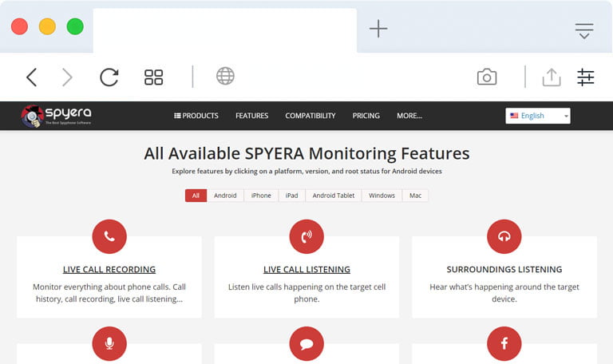Go to COMPATIBILITY page

tap(310, 116)
